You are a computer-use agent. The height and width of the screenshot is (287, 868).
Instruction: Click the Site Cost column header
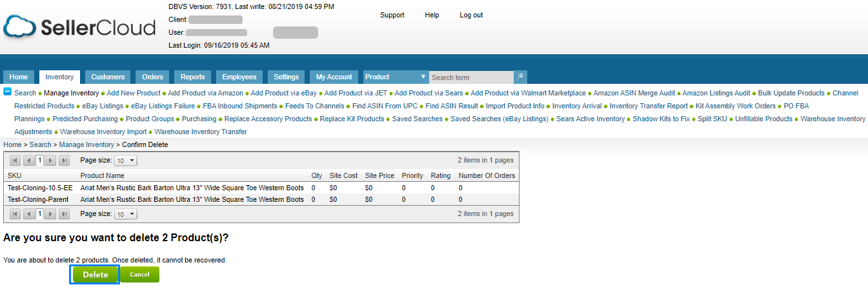[x=343, y=175]
